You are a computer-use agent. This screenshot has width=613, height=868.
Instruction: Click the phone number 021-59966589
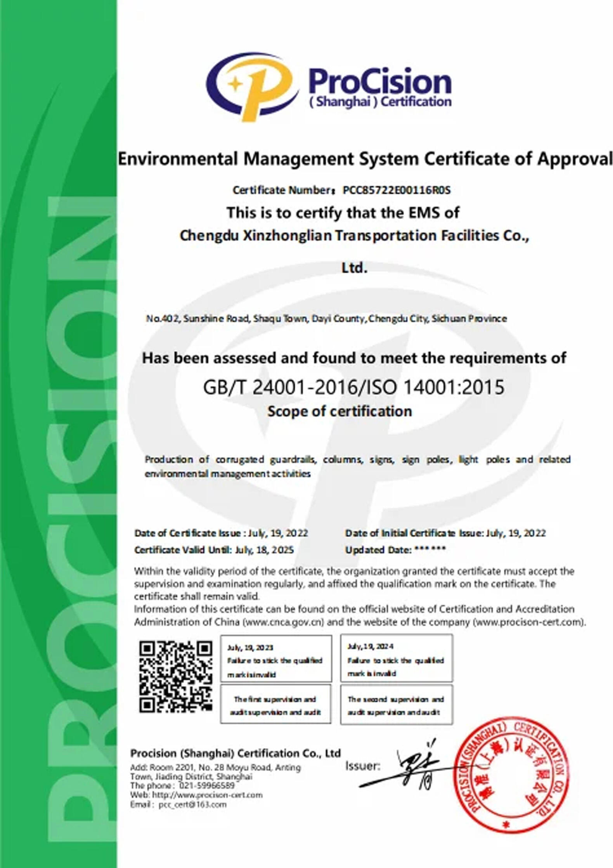click(207, 785)
